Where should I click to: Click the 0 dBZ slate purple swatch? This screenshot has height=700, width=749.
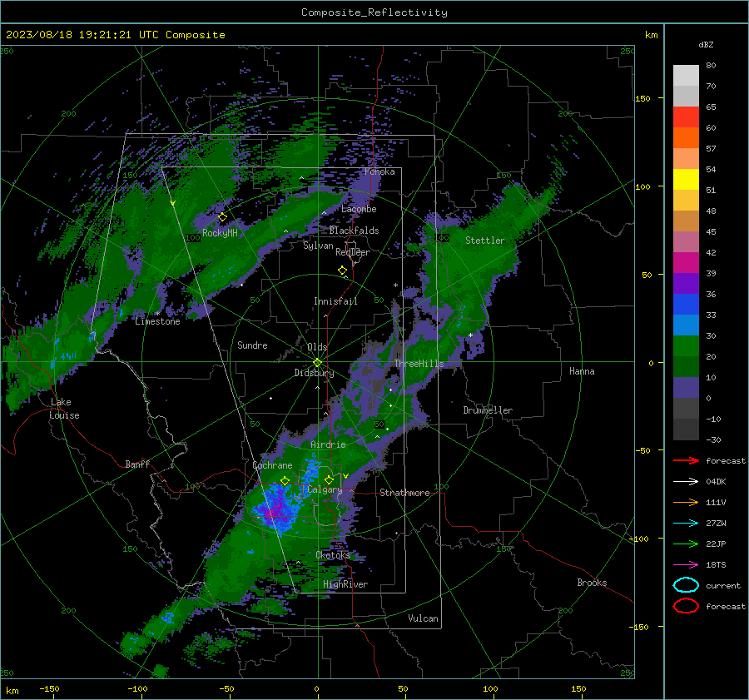point(686,388)
